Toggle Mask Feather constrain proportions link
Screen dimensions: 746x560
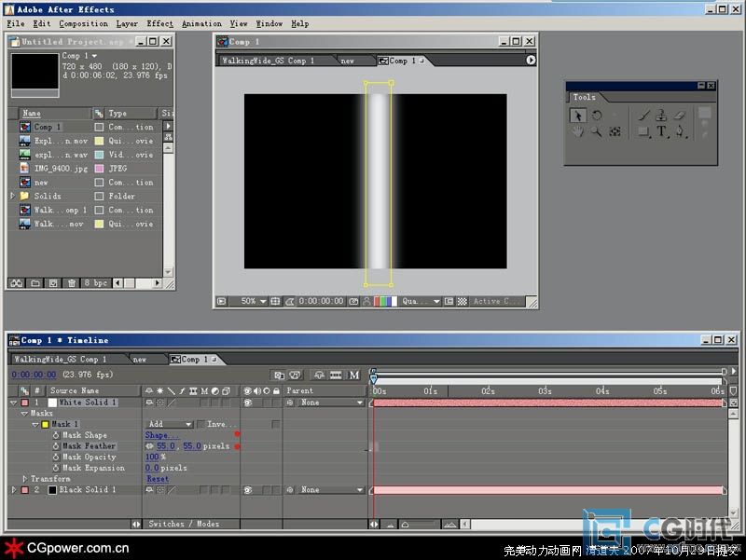[149, 446]
